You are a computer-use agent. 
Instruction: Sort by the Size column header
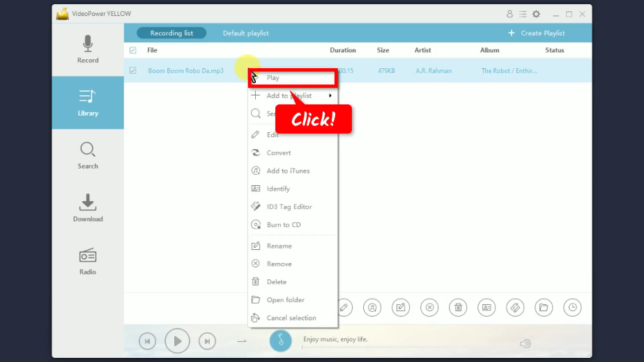(383, 50)
